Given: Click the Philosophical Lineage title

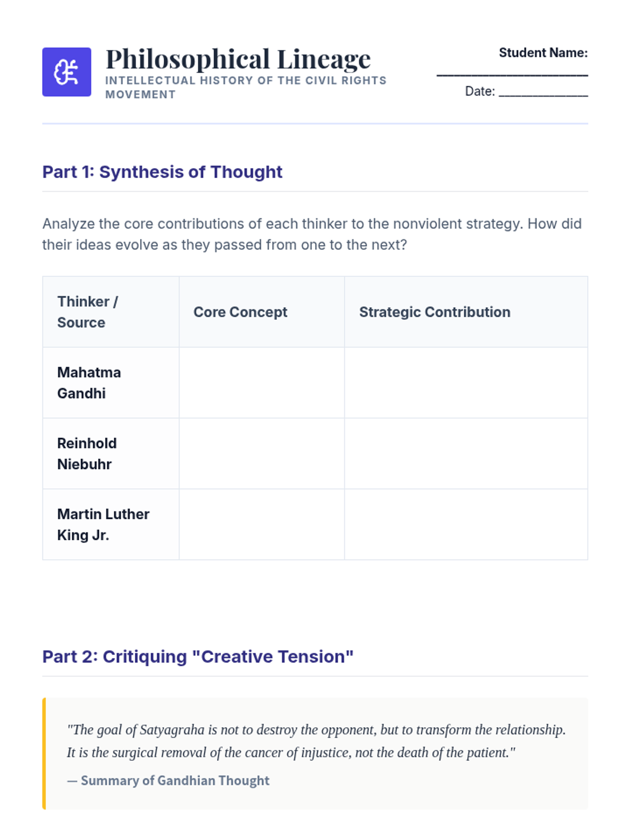Looking at the screenshot, I should (238, 59).
